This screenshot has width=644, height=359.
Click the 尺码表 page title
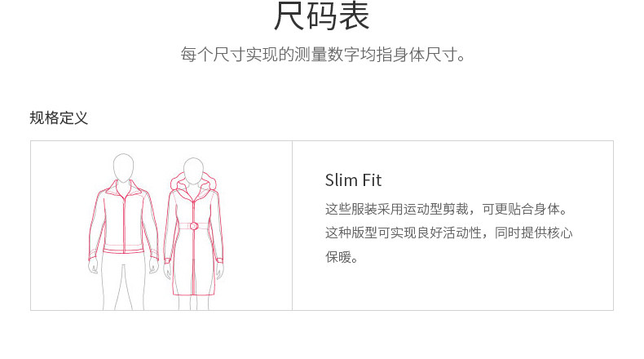click(x=321, y=16)
